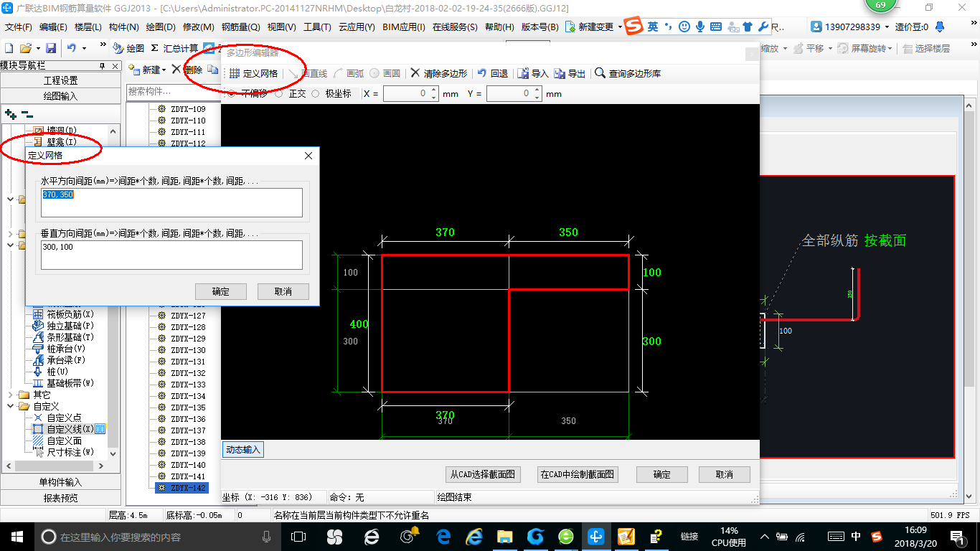Click the Sogou input method S logo
The image size is (980, 551).
click(633, 27)
